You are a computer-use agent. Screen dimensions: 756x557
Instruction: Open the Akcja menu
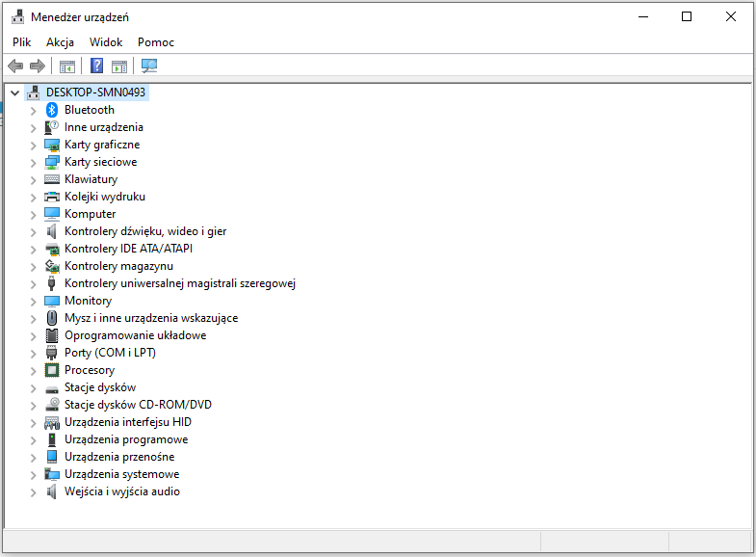(x=60, y=42)
